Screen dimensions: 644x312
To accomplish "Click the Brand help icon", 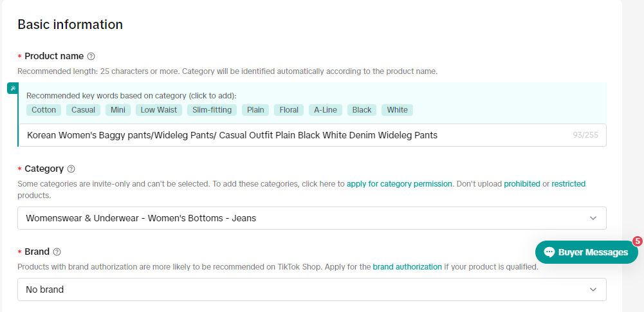I will pos(57,252).
